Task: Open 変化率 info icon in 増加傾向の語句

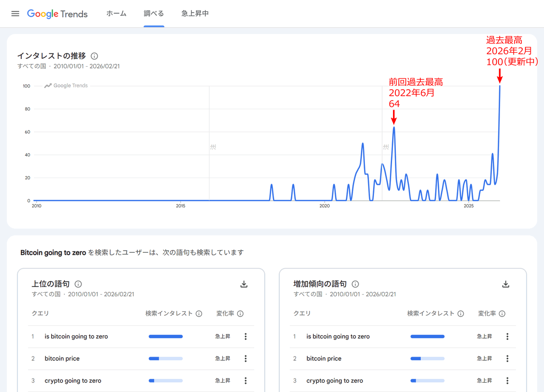Action: 502,314
